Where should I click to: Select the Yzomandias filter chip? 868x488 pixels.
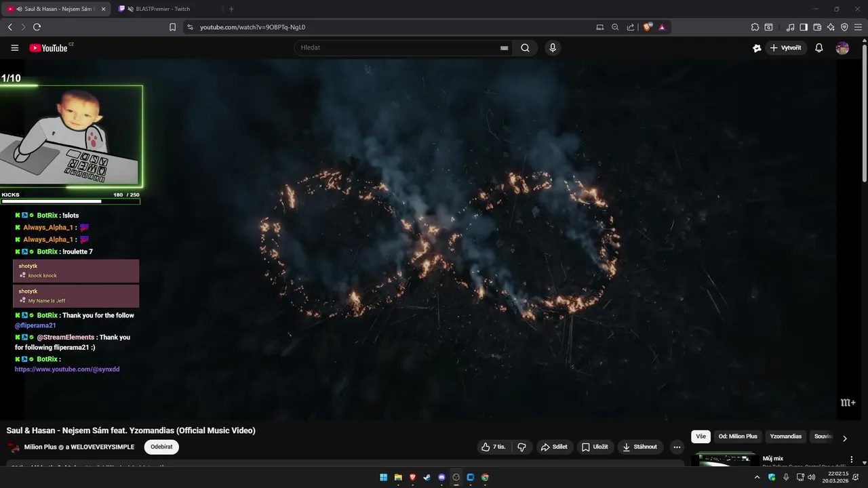[x=786, y=436]
